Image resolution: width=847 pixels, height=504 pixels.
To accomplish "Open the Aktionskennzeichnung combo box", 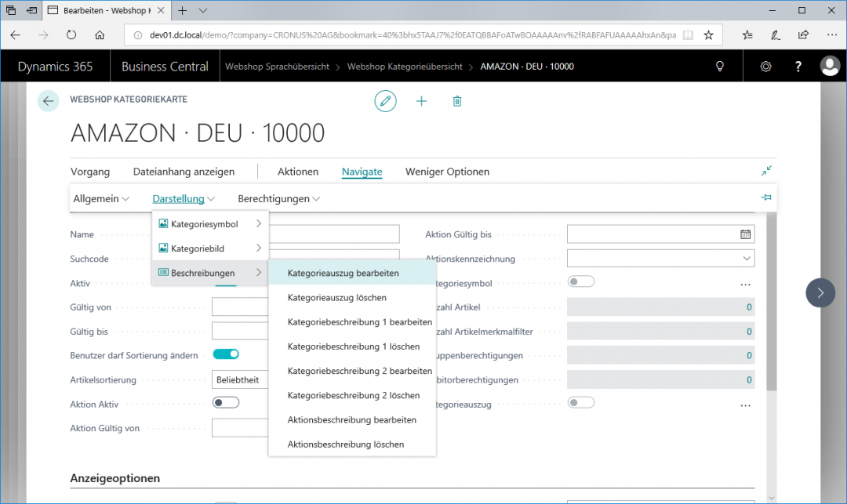I will pyautogui.click(x=660, y=259).
